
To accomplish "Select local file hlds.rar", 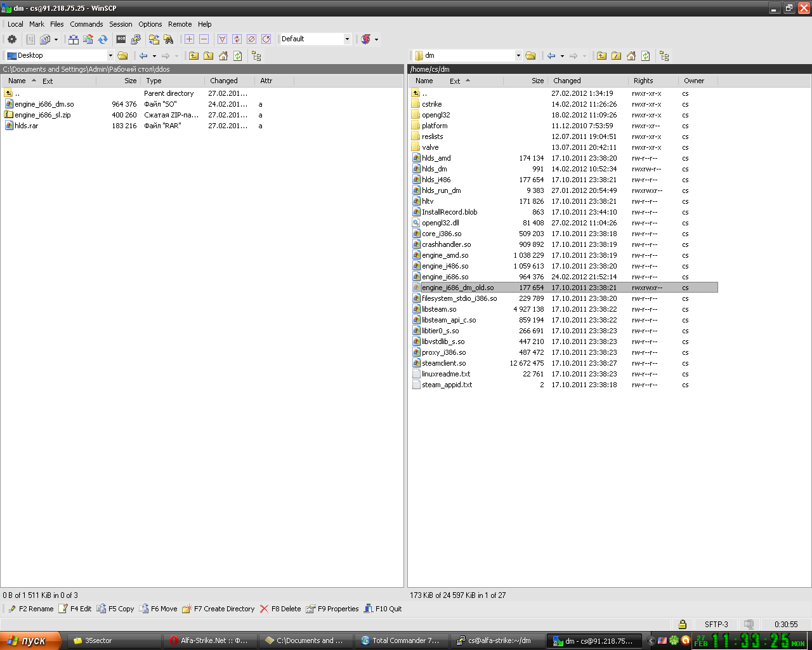I will (26, 126).
